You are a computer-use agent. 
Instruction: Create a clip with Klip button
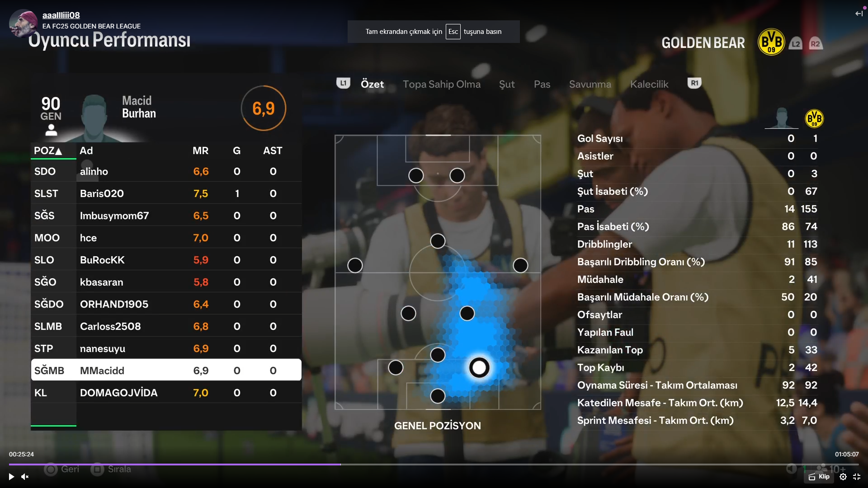tap(819, 477)
